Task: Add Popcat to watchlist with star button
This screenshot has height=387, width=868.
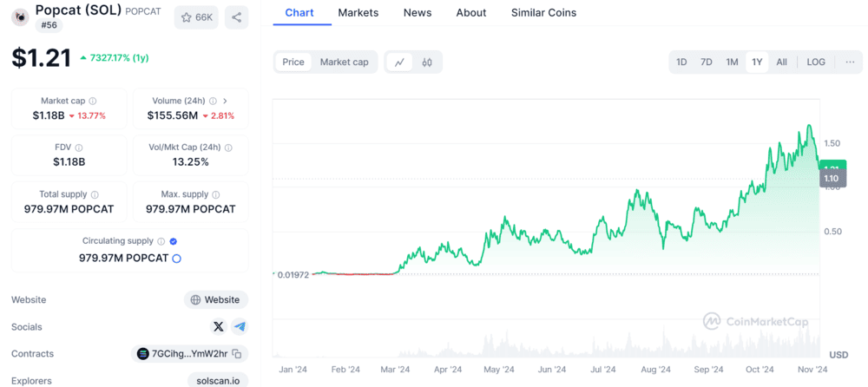Action: coord(196,17)
